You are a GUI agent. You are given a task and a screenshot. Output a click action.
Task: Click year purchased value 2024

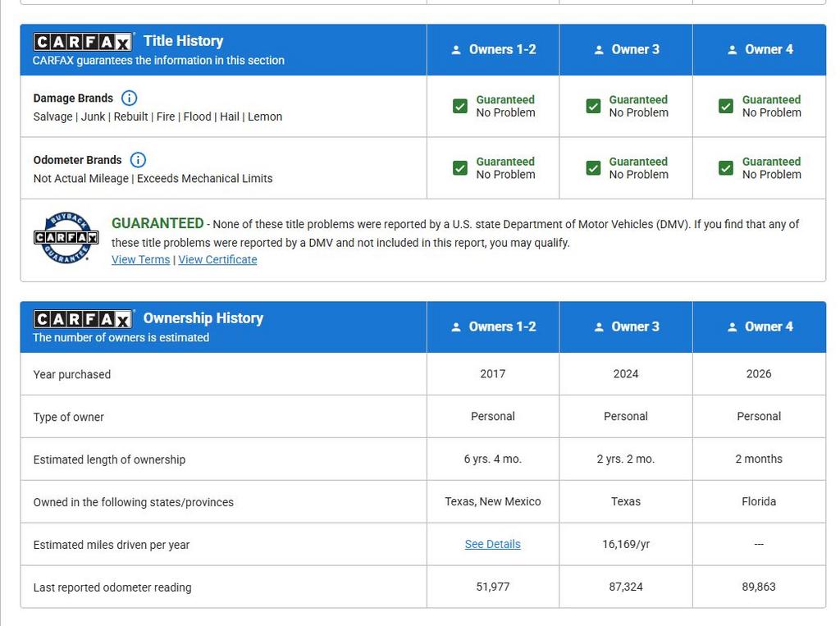tap(626, 373)
